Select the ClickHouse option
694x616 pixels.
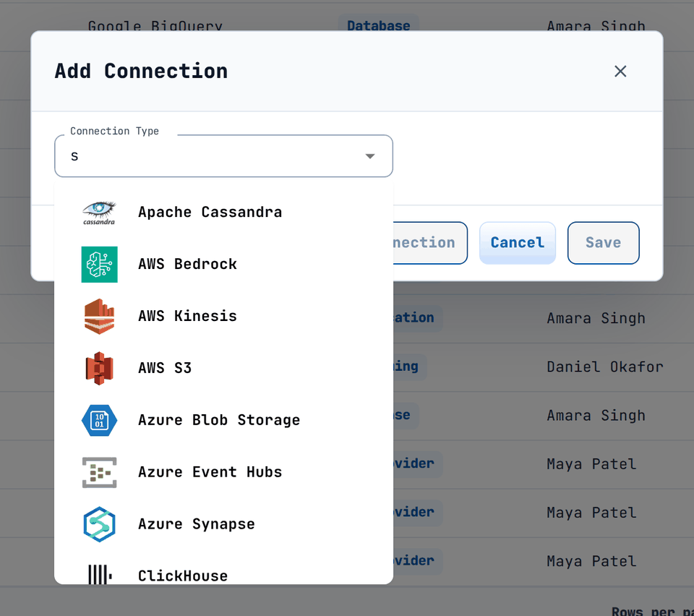tap(223, 568)
